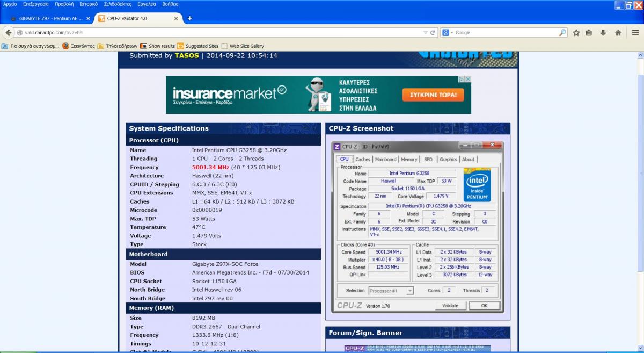Go to the Firefox home page icon
The width and height of the screenshot is (644, 353).
[618, 32]
